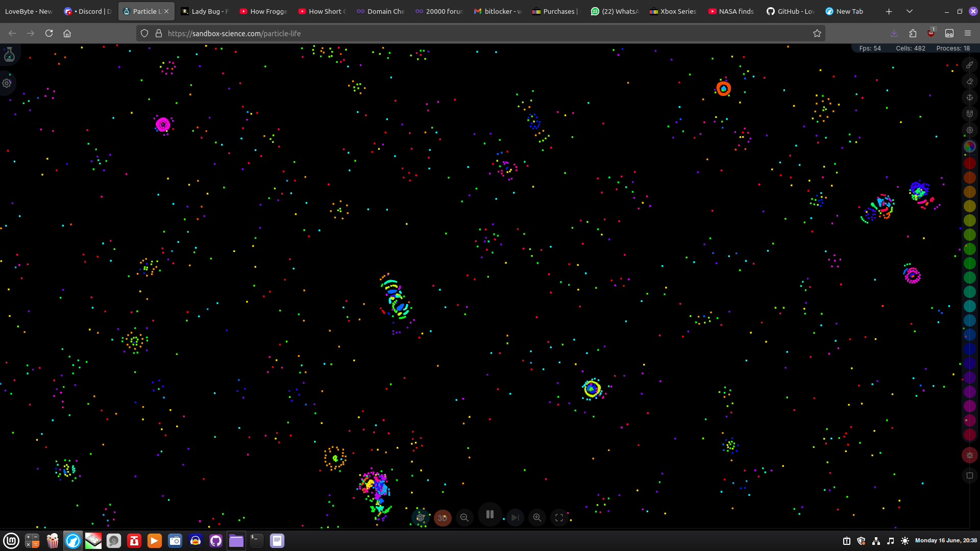Switch to the GitHub tab
The width and height of the screenshot is (980, 551).
pos(790,11)
